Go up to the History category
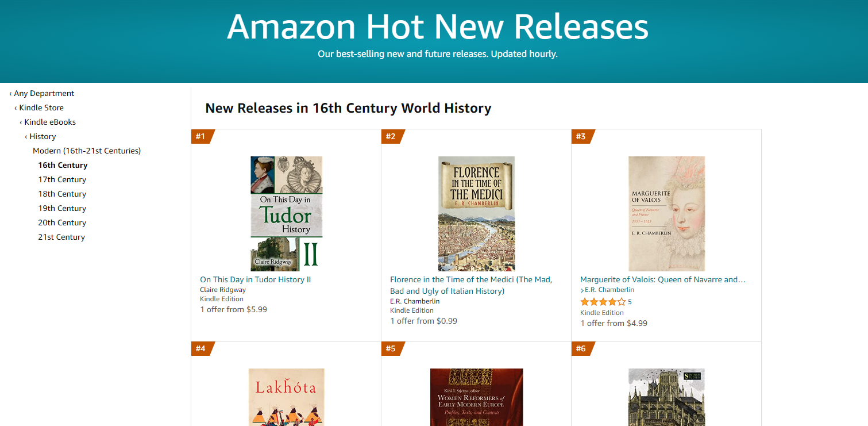The image size is (868, 426). pos(43,136)
